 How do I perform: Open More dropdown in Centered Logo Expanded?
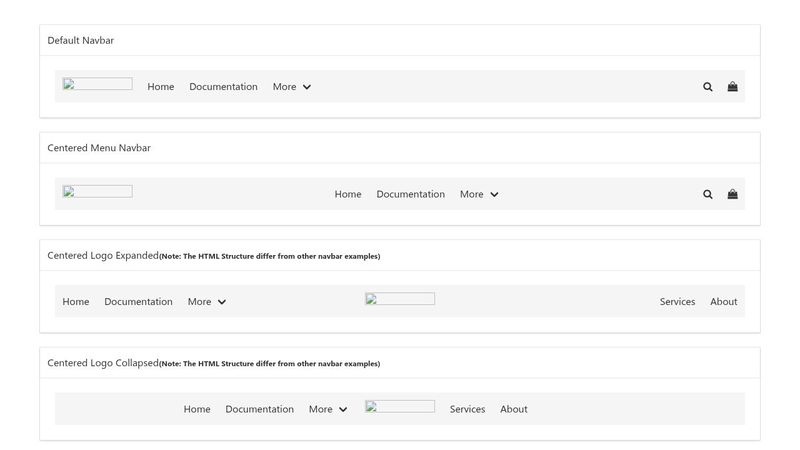[x=207, y=302]
